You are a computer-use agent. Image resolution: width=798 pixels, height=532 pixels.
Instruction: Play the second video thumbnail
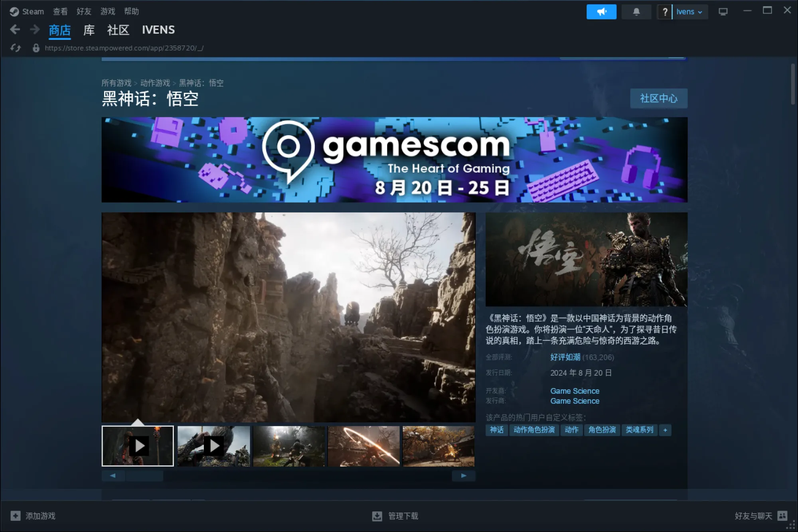(214, 446)
